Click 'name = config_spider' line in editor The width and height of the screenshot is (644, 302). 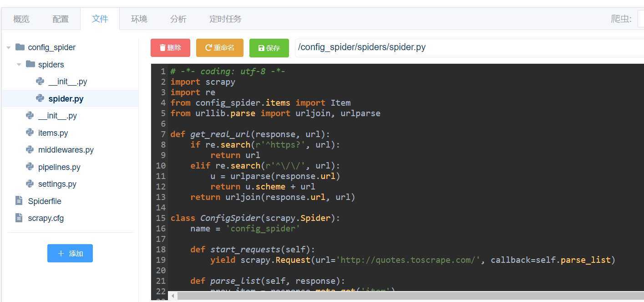point(245,229)
